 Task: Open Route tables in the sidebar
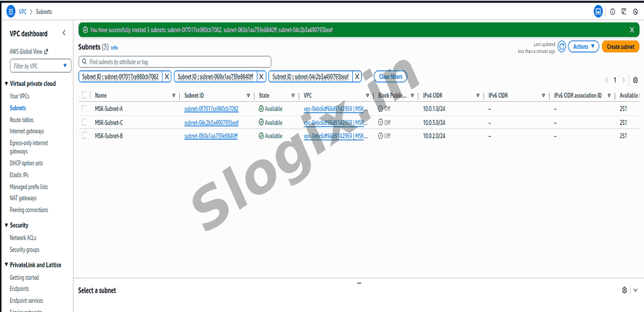tap(22, 120)
